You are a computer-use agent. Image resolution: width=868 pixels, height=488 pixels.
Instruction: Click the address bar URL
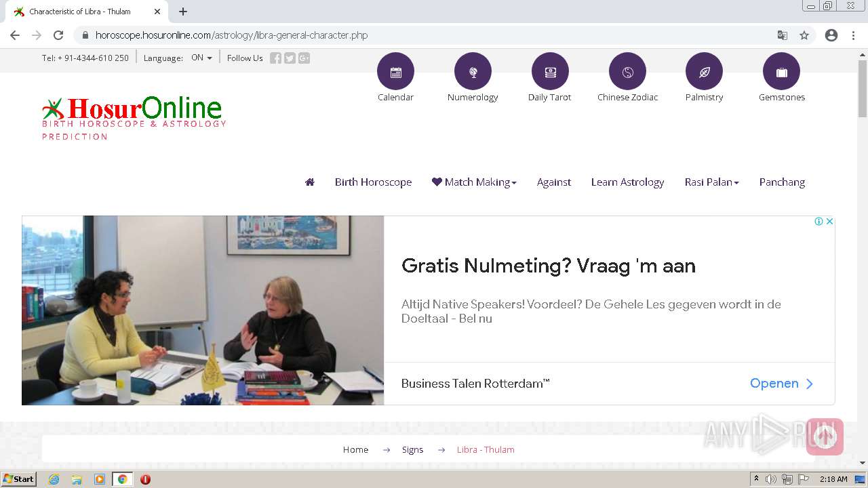[231, 35]
